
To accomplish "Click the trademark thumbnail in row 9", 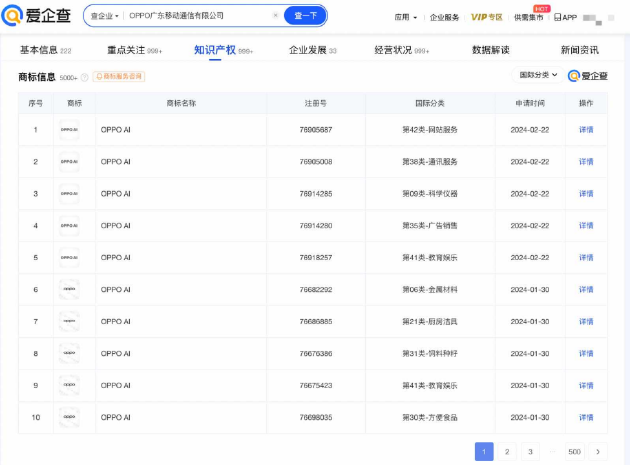I will 69,385.
